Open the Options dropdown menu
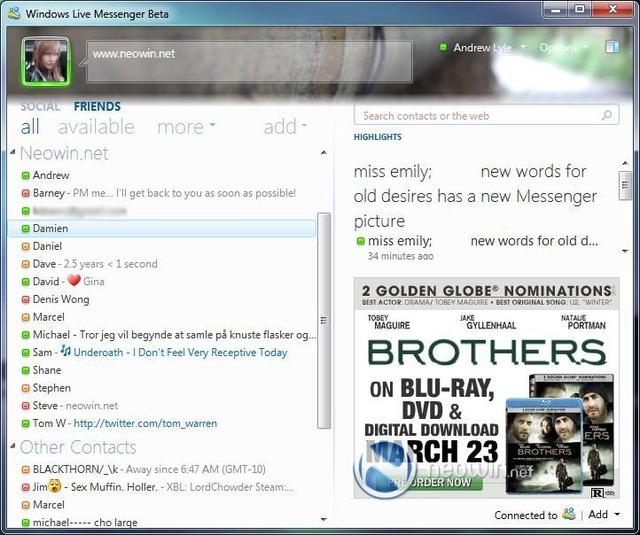 coord(563,48)
